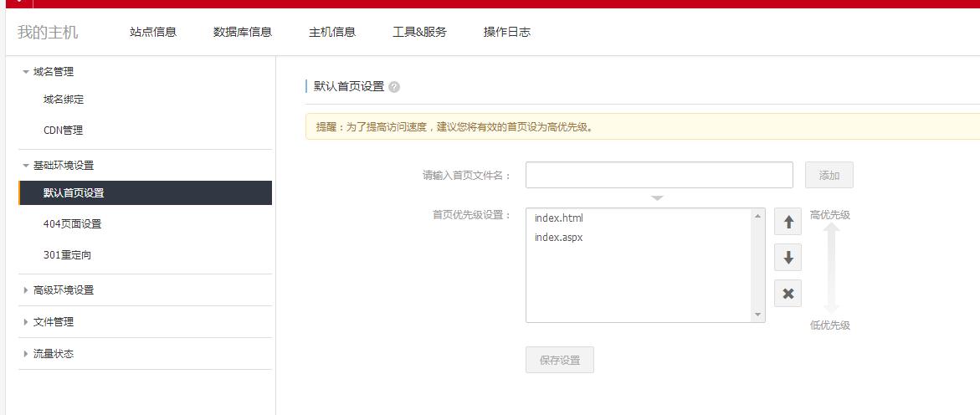
Task: Move selected homepage file up in priority
Action: 788,222
